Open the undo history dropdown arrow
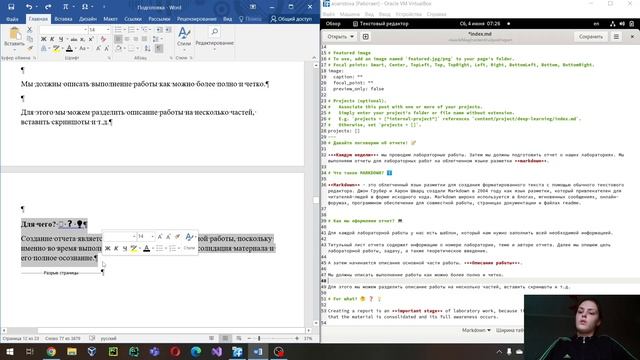The height and width of the screenshot is (360, 640). (36, 7)
